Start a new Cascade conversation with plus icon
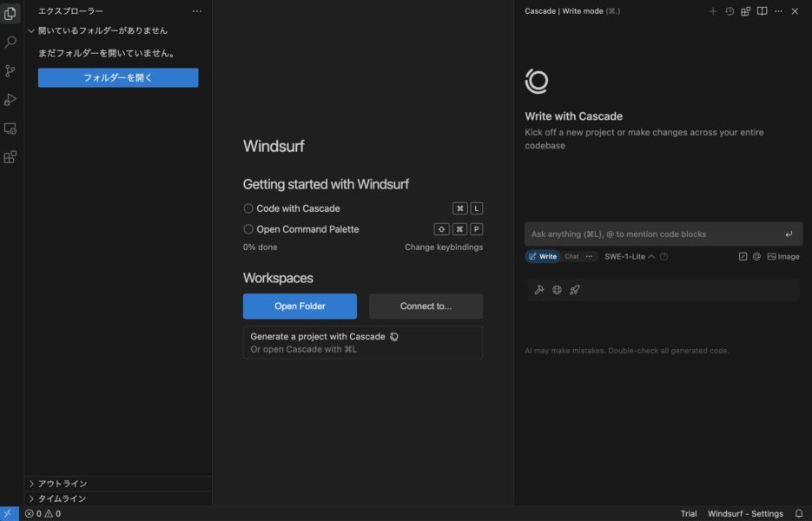 coord(713,11)
